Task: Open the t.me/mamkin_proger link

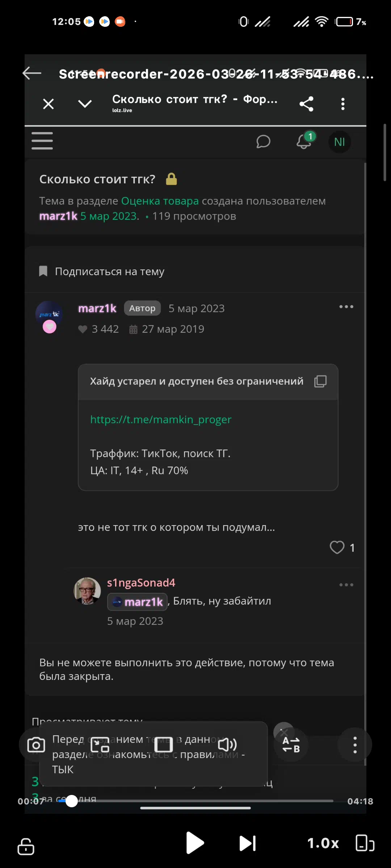Action: 161,420
